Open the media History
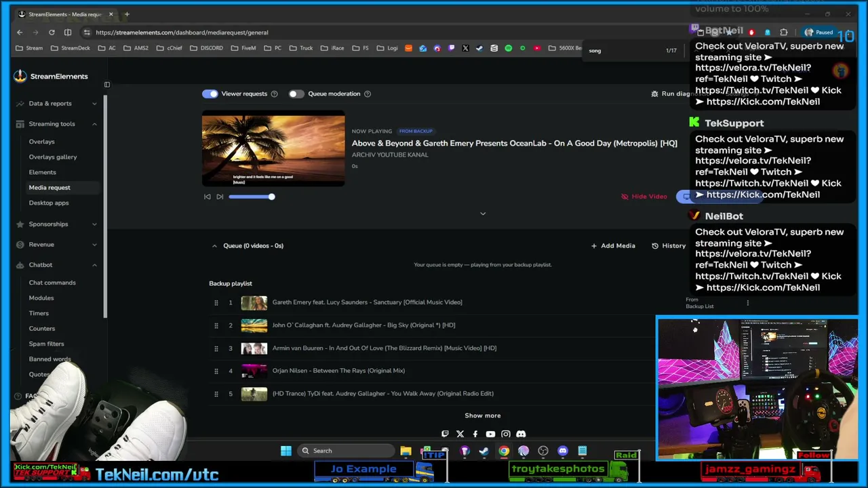 (x=669, y=245)
